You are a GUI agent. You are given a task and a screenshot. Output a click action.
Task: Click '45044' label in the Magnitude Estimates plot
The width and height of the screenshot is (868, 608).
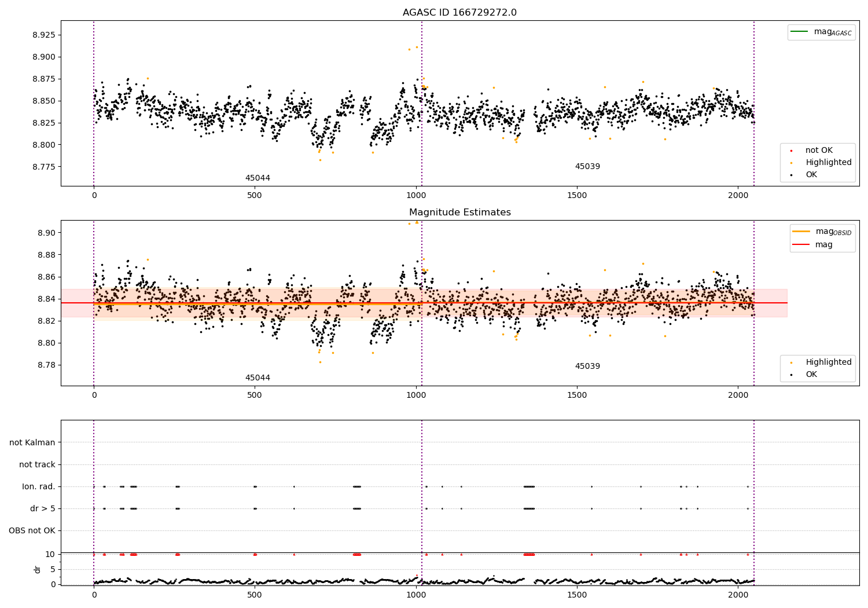click(x=258, y=378)
